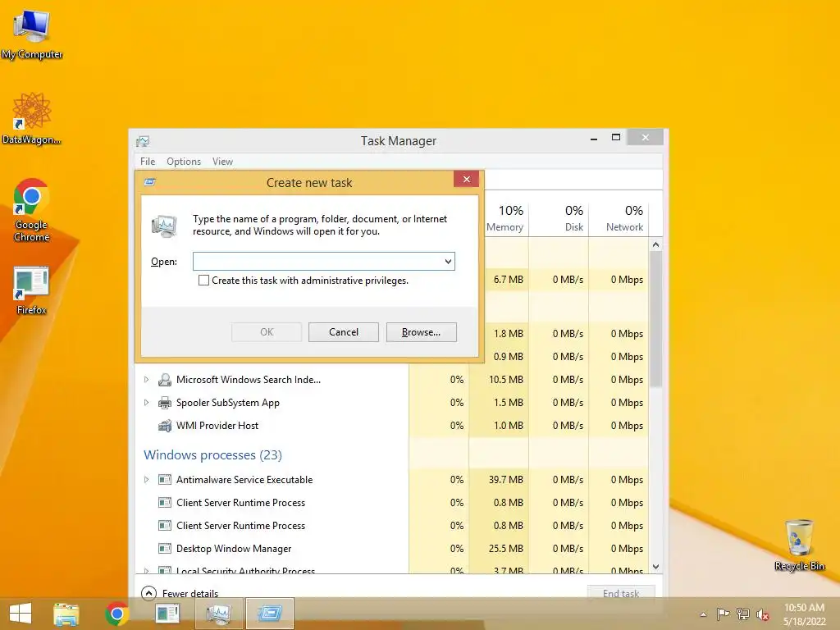Minimize the Task Manager window
The image size is (840, 630).
[x=594, y=138]
